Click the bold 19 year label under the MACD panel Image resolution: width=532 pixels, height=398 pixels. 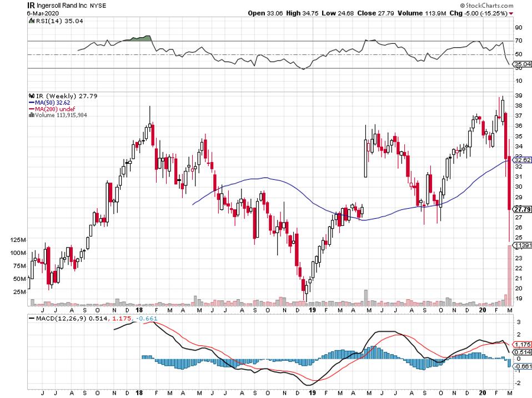coord(313,393)
